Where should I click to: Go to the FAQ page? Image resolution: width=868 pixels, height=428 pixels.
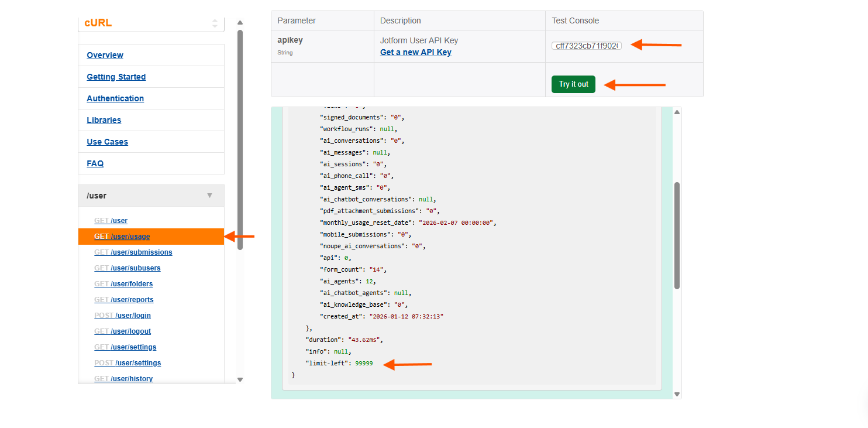pyautogui.click(x=95, y=163)
